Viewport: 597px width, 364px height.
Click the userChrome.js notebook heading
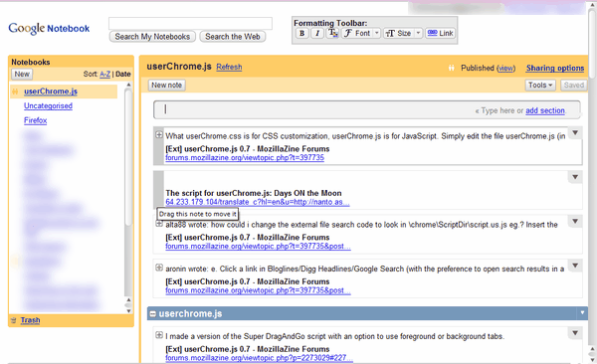pos(179,67)
